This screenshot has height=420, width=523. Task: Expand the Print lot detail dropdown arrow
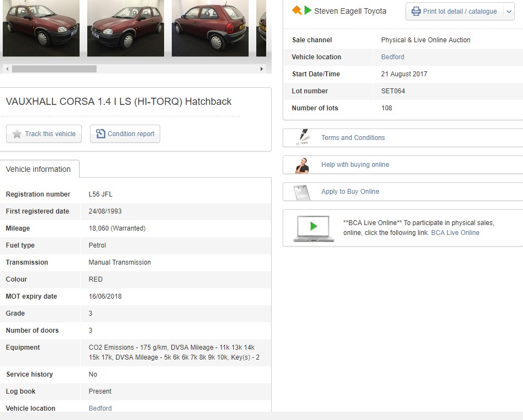pyautogui.click(x=509, y=12)
